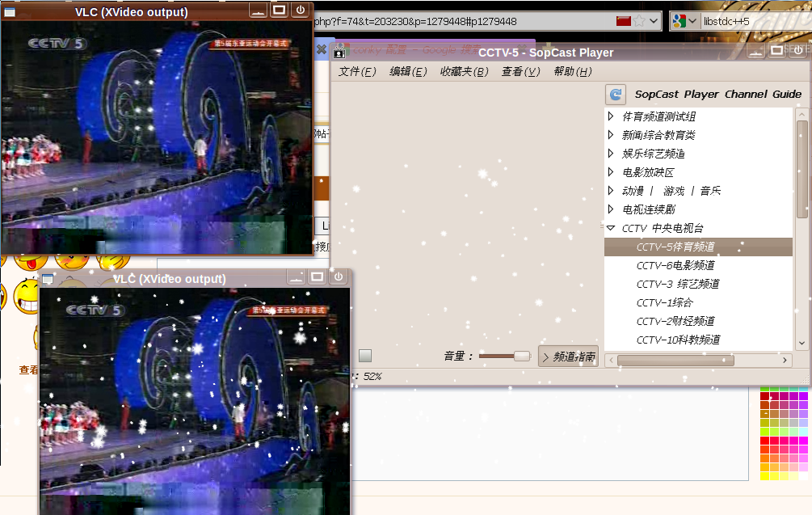This screenshot has height=515, width=812.
Task: Click the expand arrow beside 体育频道测试组
Action: pyautogui.click(x=611, y=116)
